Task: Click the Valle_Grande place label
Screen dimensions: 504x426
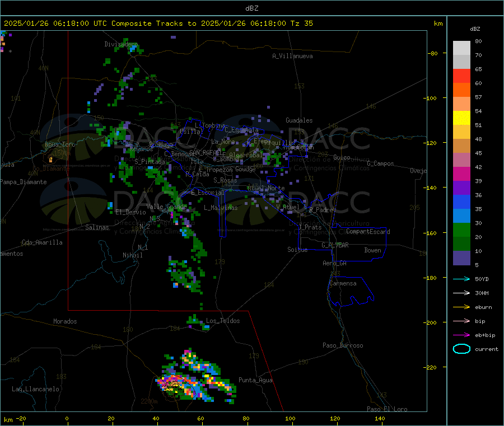Action: (x=166, y=207)
